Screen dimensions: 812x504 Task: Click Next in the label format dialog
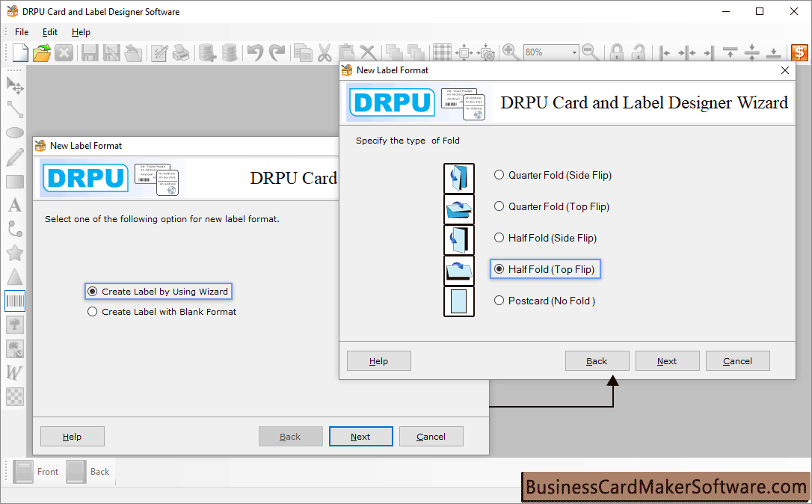[360, 437]
